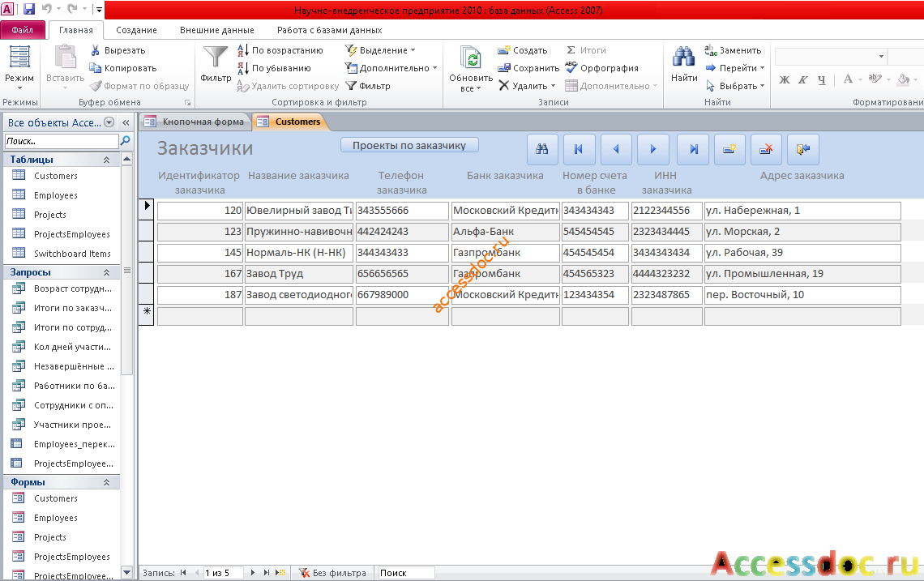Open the font color dropdown in the ribbon
Screen dimensions: 924x581
[860, 79]
